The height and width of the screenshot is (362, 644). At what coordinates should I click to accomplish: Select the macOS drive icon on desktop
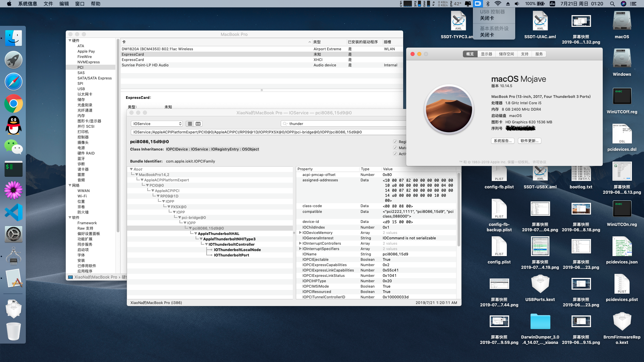[622, 25]
